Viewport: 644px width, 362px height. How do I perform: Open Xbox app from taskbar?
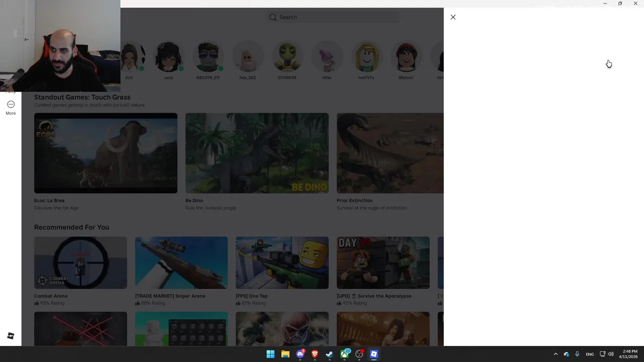(345, 354)
